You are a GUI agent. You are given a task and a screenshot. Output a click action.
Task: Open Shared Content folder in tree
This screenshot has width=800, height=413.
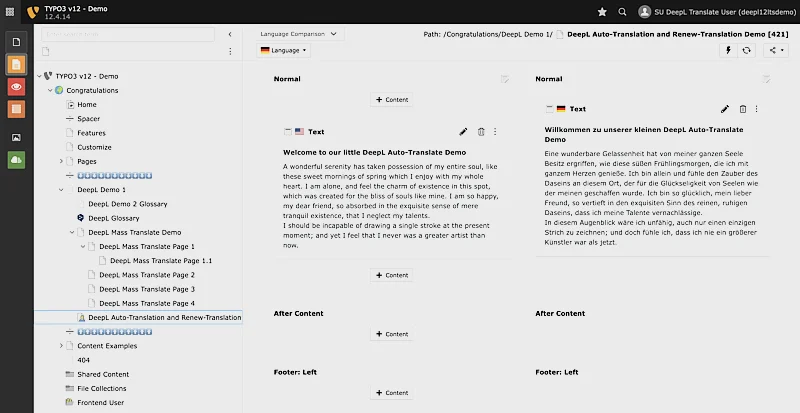[x=103, y=374]
